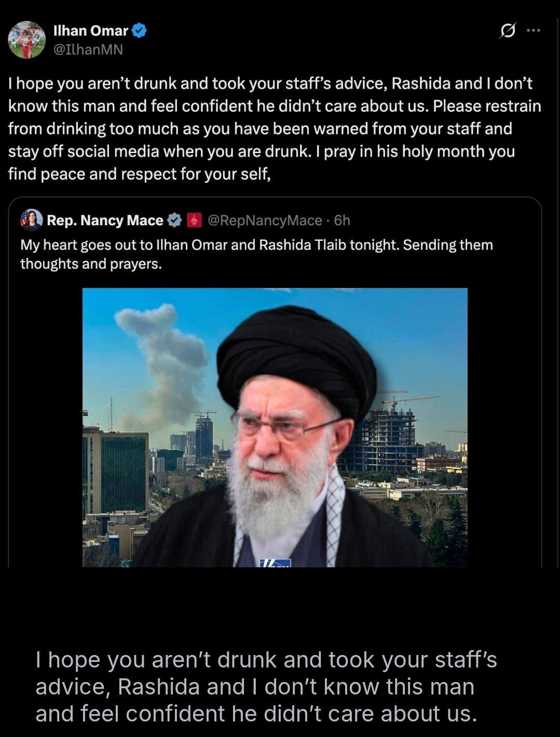Click the Rep. Nancy Mace name

105,221
